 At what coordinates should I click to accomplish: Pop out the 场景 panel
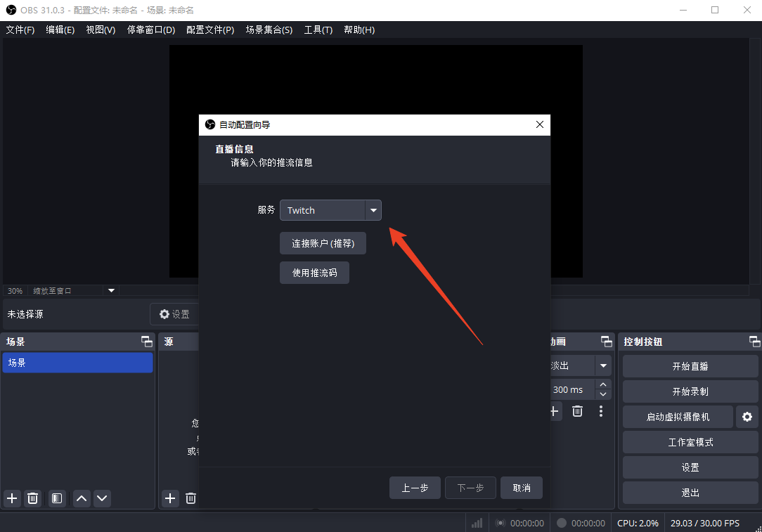pos(146,341)
